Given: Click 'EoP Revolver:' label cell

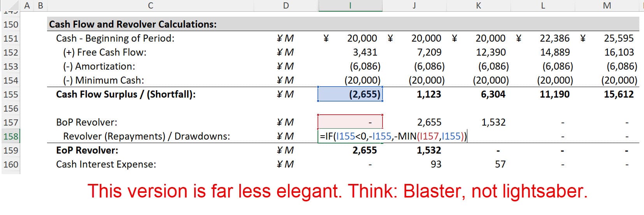Looking at the screenshot, I should click(87, 150).
